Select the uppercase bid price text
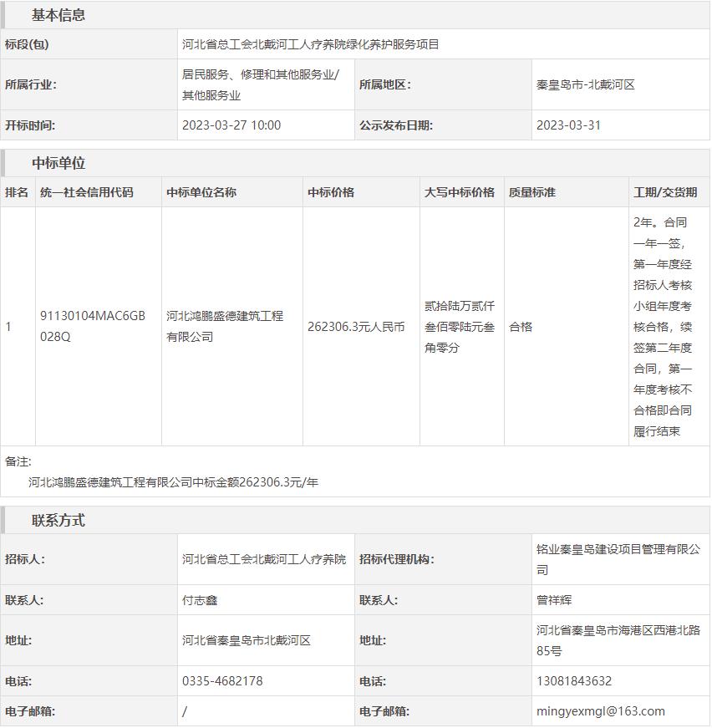The width and height of the screenshot is (712, 728). (x=460, y=327)
